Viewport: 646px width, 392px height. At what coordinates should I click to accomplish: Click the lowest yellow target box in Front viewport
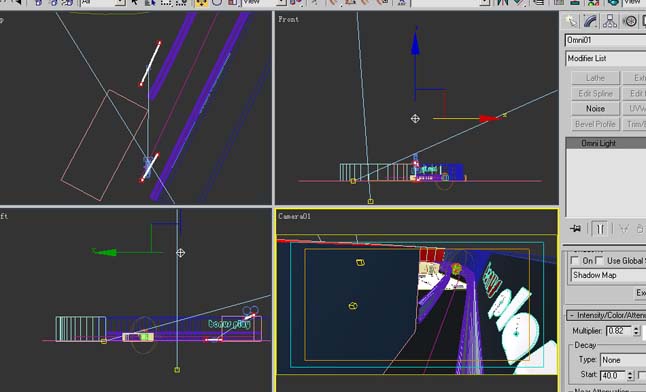(x=370, y=202)
